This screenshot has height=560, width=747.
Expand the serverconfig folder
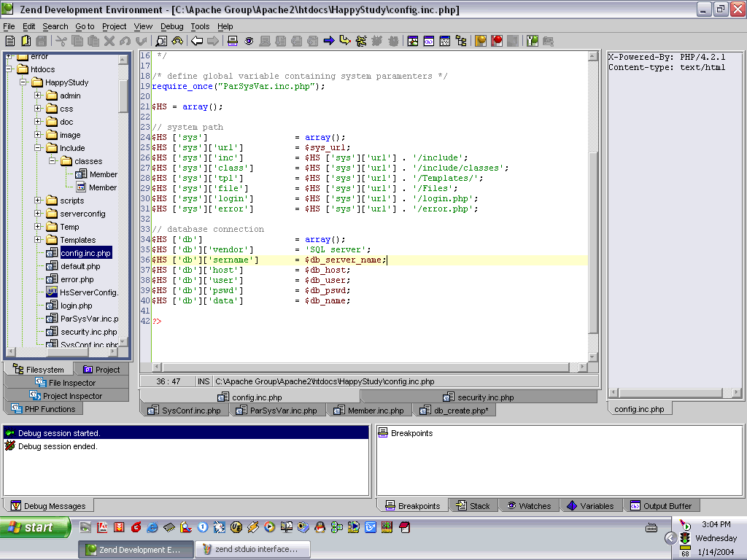coord(38,214)
